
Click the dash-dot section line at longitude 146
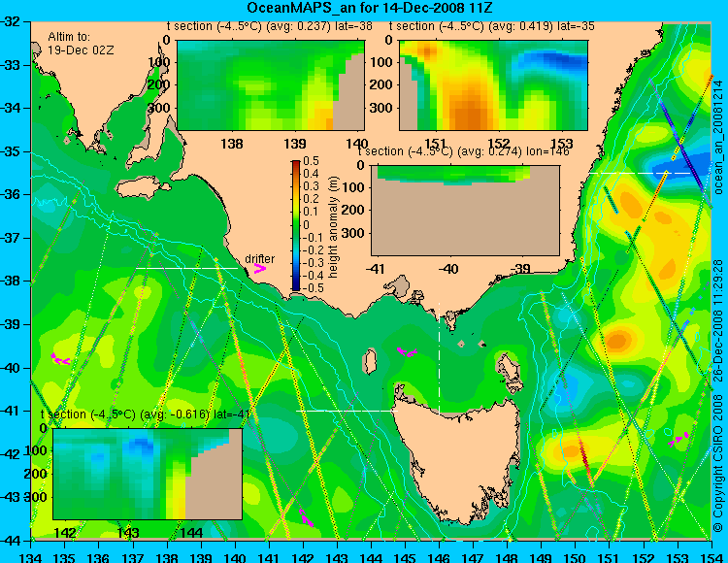[439, 357]
